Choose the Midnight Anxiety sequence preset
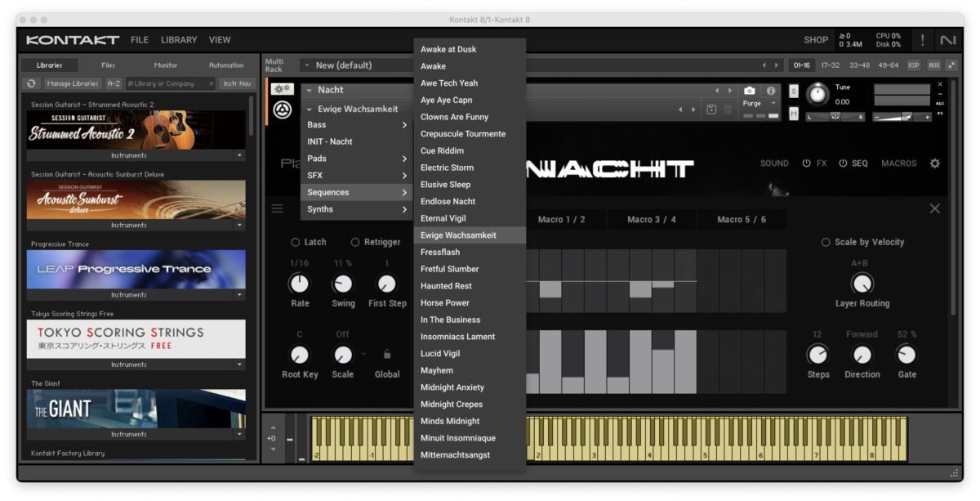This screenshot has width=980, height=501. pyautogui.click(x=470, y=387)
